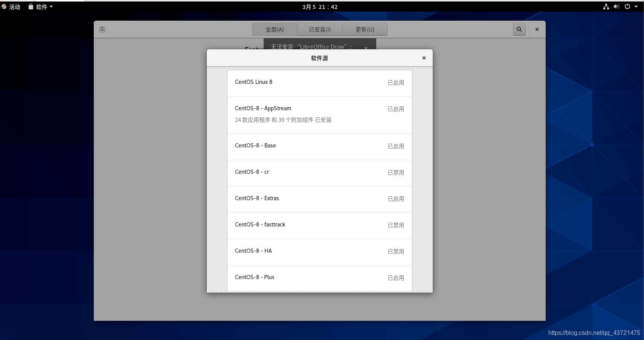Click 已禁用 status of CentOS-8 - cr
Image resolution: width=644 pixels, height=340 pixels.
[x=396, y=173]
